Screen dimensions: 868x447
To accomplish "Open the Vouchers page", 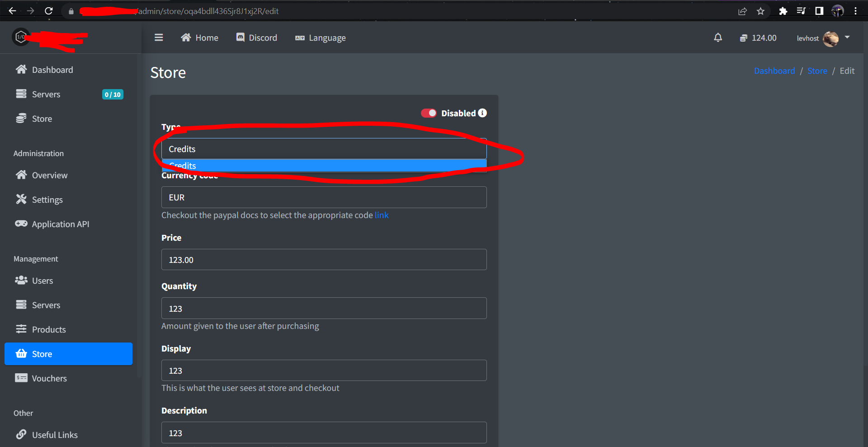I will tap(50, 378).
